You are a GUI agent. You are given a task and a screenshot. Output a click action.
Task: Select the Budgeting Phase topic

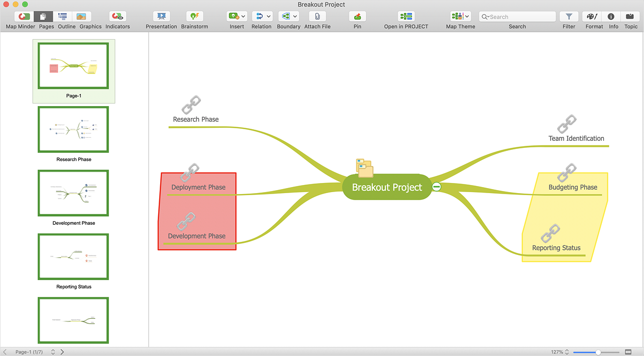click(573, 187)
